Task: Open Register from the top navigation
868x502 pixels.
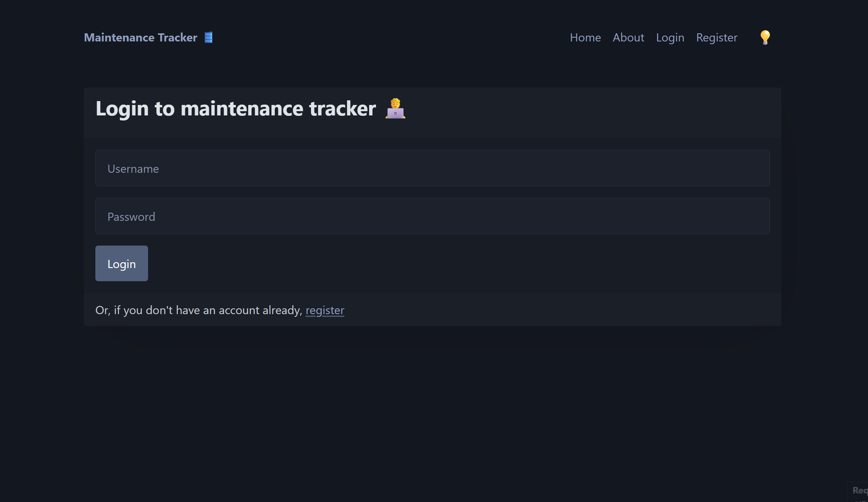Action: (716, 38)
